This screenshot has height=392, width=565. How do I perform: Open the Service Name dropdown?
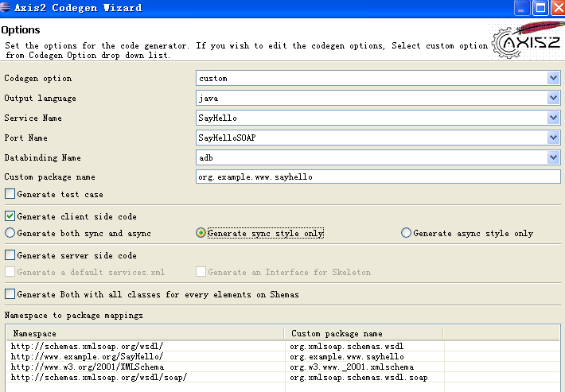(553, 118)
